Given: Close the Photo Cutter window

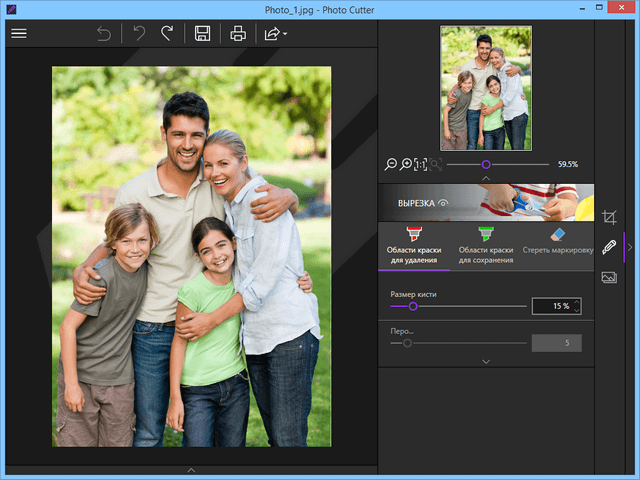Looking at the screenshot, I should pos(621,8).
